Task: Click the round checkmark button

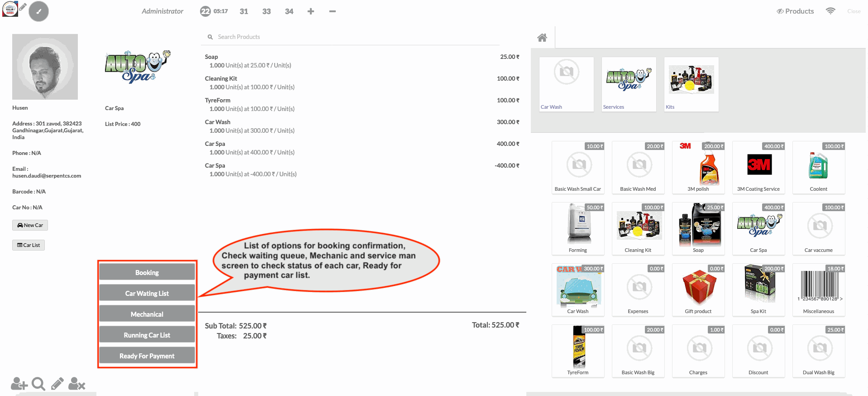Action: click(39, 12)
